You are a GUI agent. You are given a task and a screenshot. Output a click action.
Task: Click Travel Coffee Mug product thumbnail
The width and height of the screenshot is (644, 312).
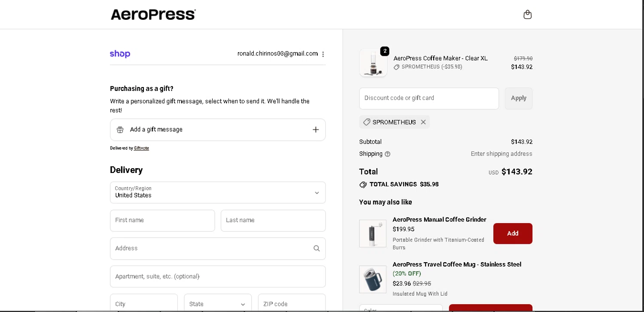pos(373,279)
